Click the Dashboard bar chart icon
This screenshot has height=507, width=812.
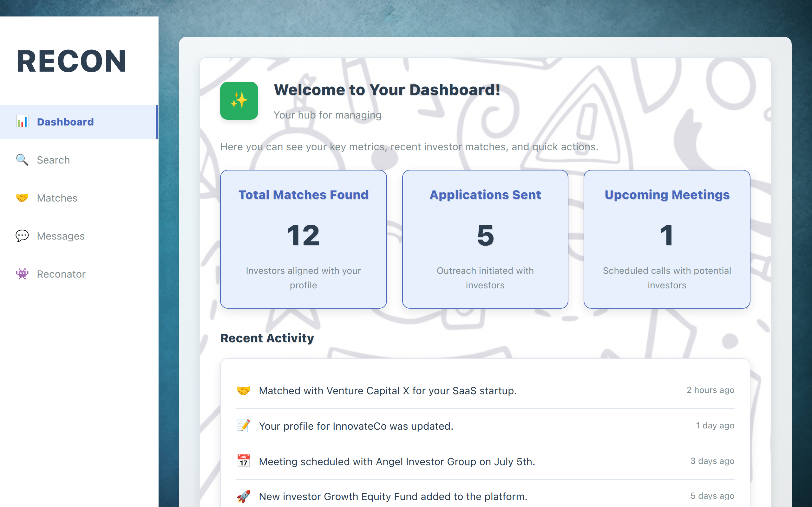[x=22, y=122]
